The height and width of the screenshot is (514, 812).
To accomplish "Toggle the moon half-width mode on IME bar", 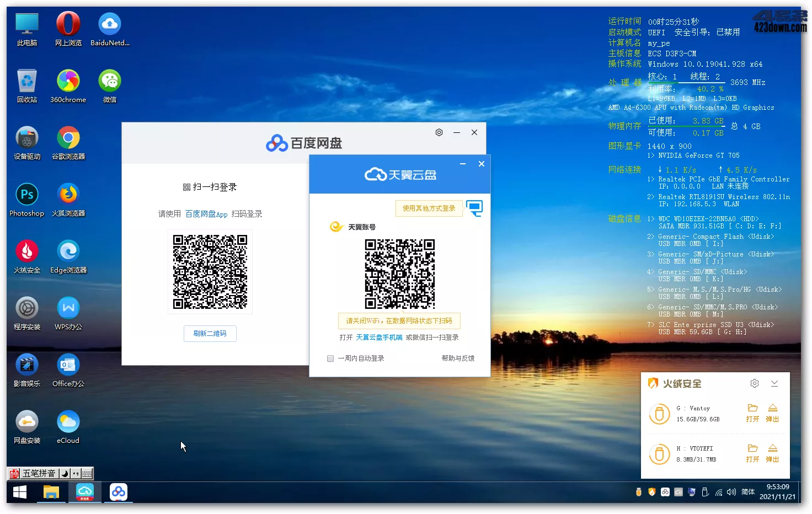I will pos(65,474).
